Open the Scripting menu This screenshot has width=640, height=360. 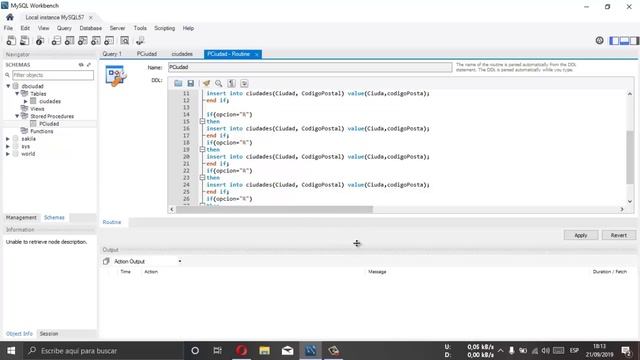164,28
